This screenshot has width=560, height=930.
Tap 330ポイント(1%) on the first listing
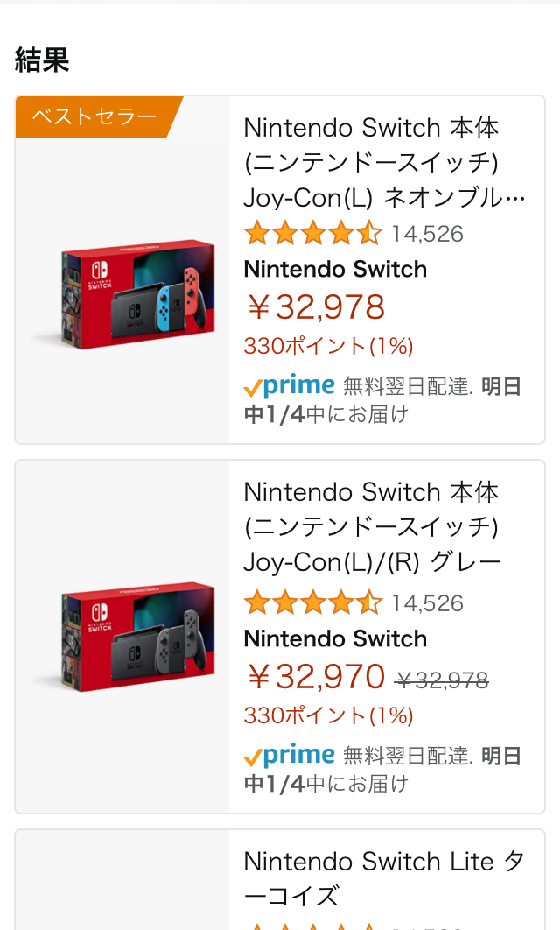pyautogui.click(x=328, y=347)
